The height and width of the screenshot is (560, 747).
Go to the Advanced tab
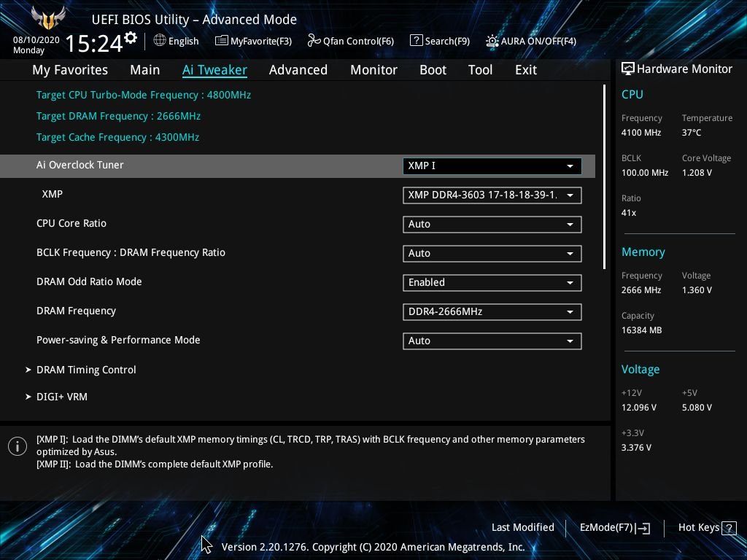coord(298,70)
